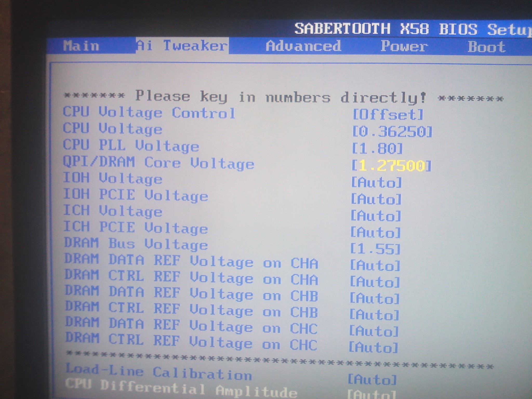Viewport: 532px width, 399px height.
Task: Change ICH Voltage Auto value
Action: [x=376, y=216]
